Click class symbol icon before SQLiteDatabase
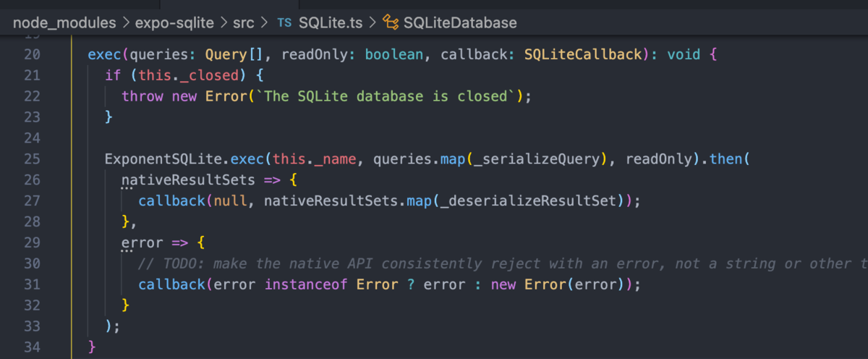868x359 pixels. point(391,22)
